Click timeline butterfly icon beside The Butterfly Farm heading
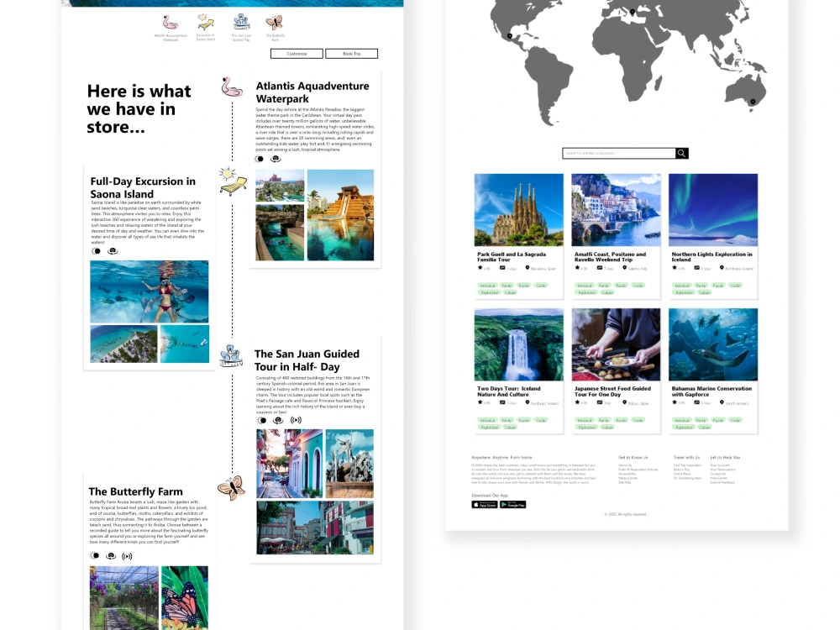 coord(232,487)
